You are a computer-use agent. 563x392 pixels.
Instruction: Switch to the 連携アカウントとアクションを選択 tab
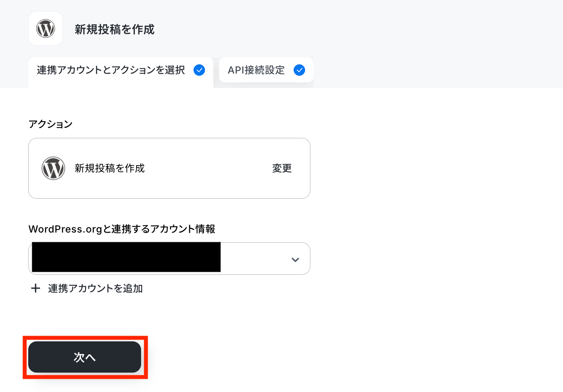121,72
